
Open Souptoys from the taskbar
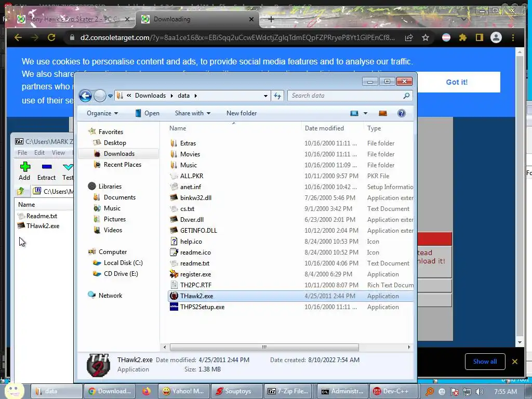pos(236,391)
